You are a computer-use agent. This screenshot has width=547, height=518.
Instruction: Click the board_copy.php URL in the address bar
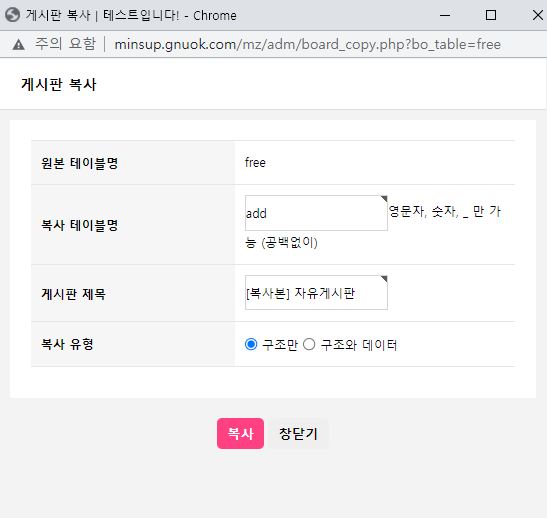307,44
